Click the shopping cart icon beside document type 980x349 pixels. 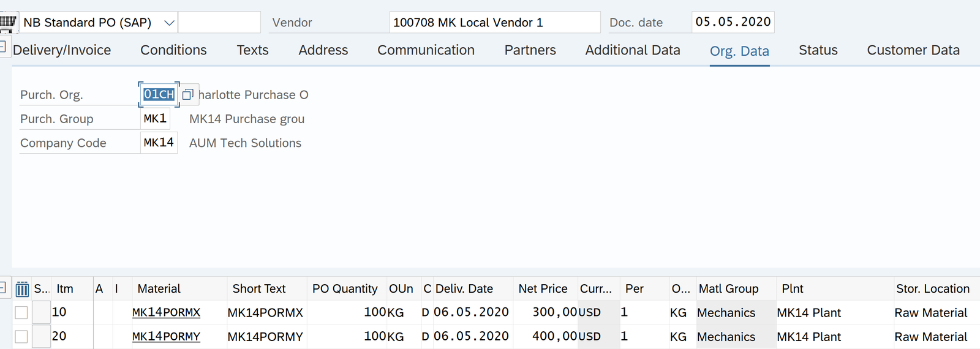8,23
